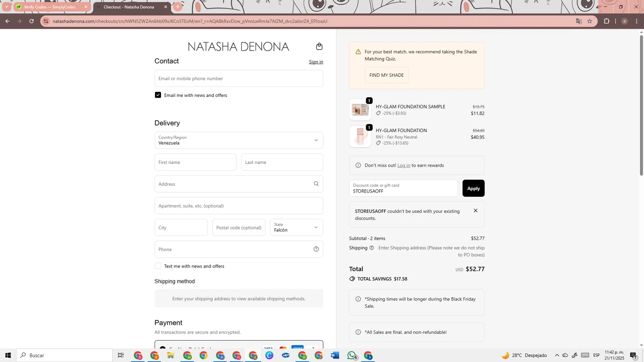This screenshot has height=362, width=644.
Task: Click the Google Translate icon in address bar
Action: 579,21
